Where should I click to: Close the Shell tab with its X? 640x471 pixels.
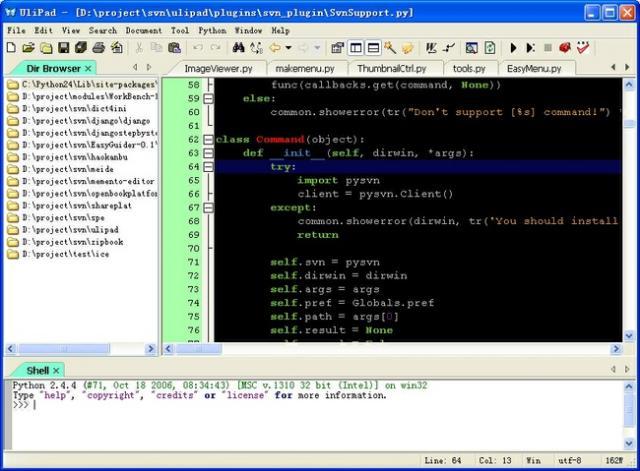click(x=57, y=370)
